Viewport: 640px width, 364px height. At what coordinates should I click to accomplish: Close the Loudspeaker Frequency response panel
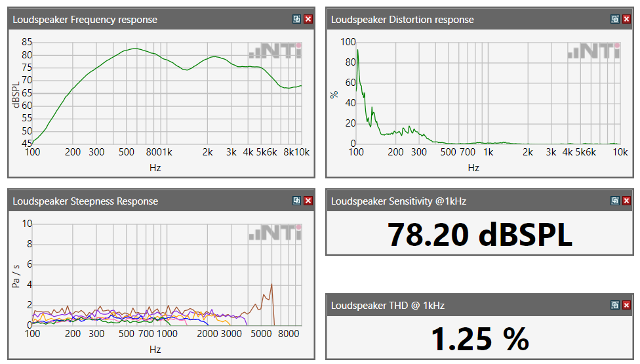tap(308, 19)
